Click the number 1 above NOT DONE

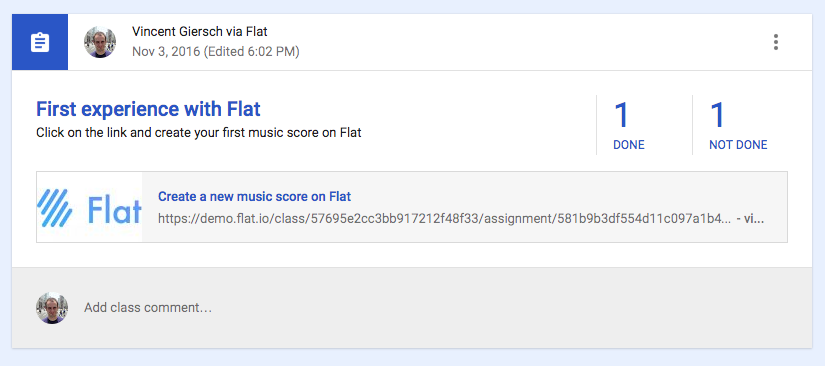718,115
